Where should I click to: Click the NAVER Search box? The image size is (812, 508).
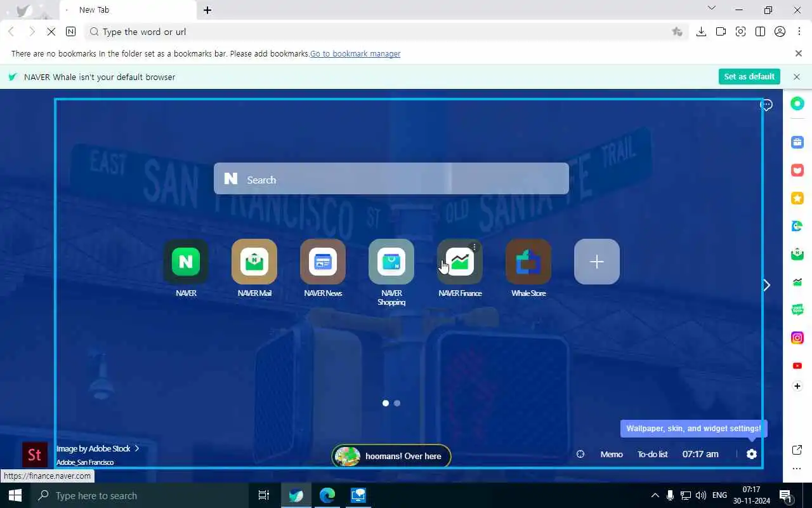point(391,179)
